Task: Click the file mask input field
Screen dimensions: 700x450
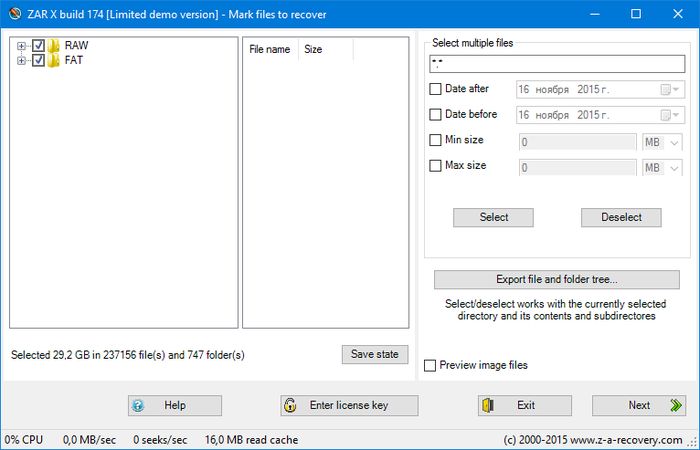Action: point(555,63)
